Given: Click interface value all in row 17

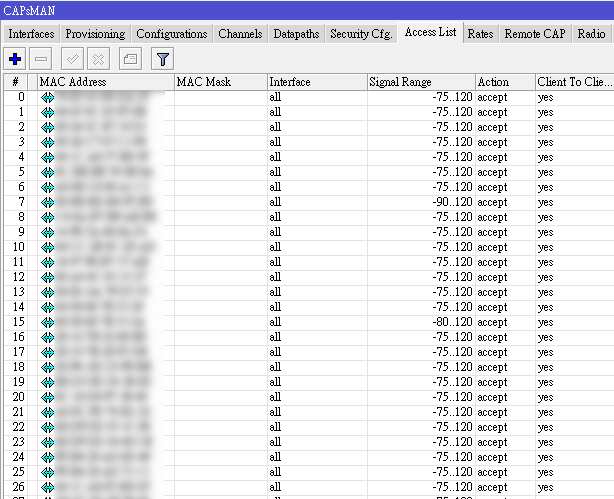Looking at the screenshot, I should 275,352.
